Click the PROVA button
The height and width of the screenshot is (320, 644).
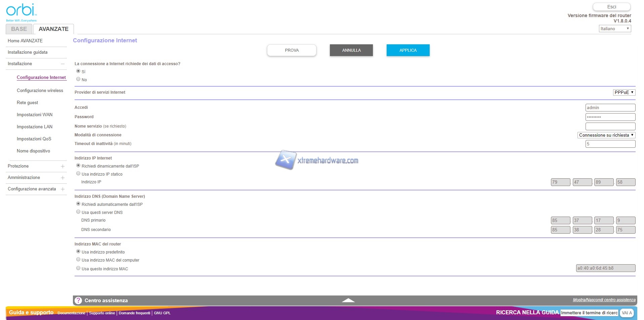click(x=292, y=50)
